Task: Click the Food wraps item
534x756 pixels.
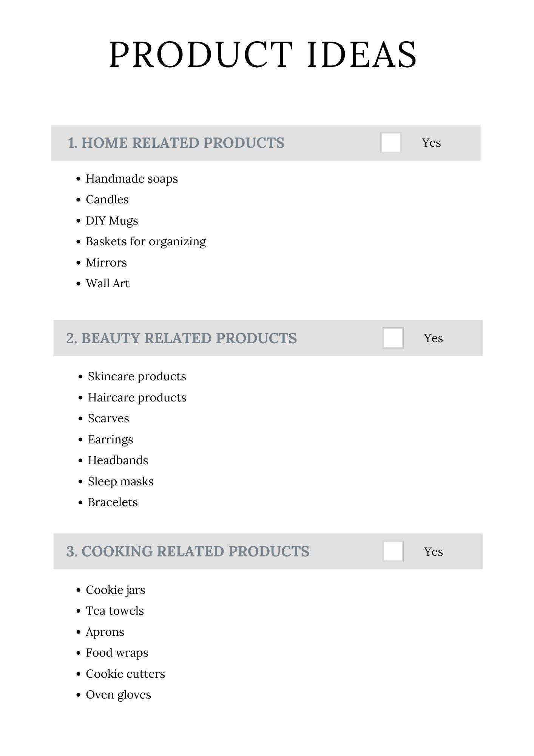Action: [x=117, y=653]
